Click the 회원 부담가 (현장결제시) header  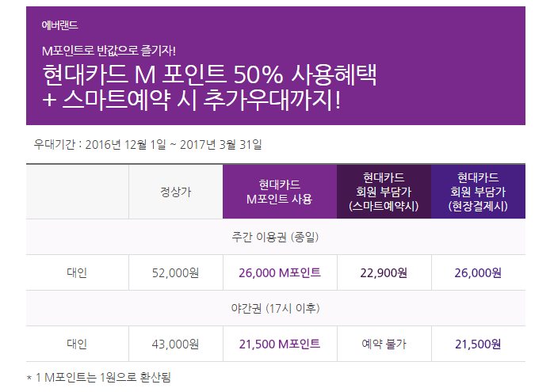coord(478,192)
